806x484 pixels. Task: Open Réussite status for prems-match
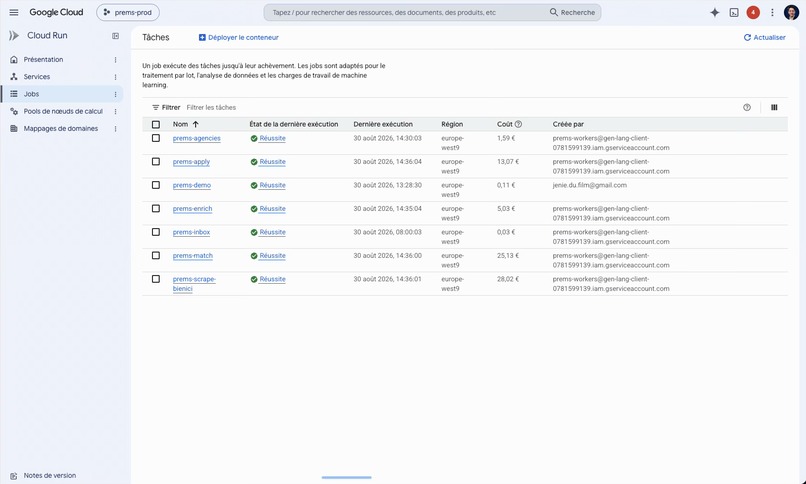pos(272,256)
